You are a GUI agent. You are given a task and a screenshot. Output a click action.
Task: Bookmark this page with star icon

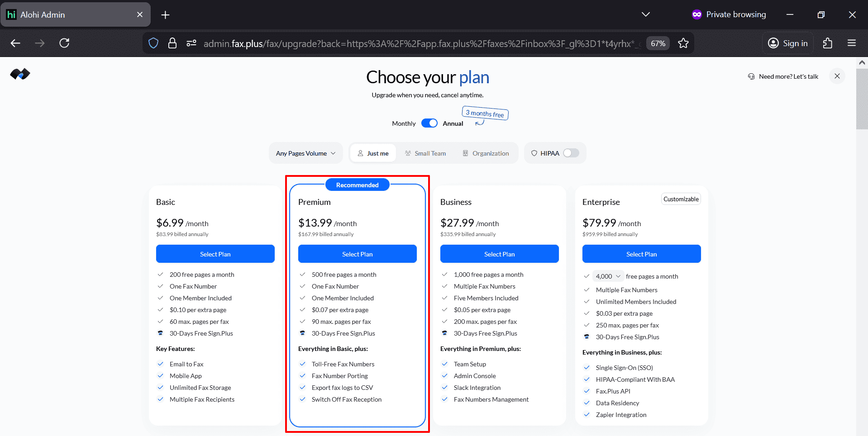click(683, 43)
